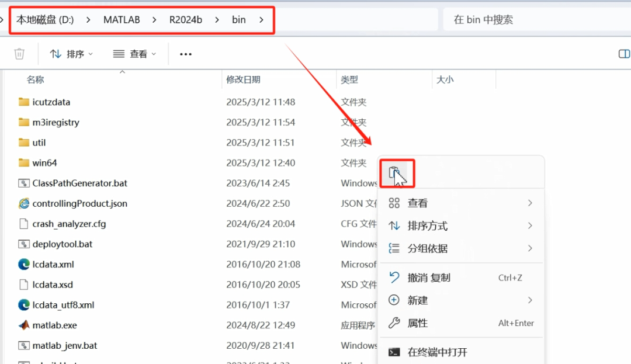The image size is (631, 364).
Task: Click the deploytool.bat file icon
Action: tap(24, 244)
